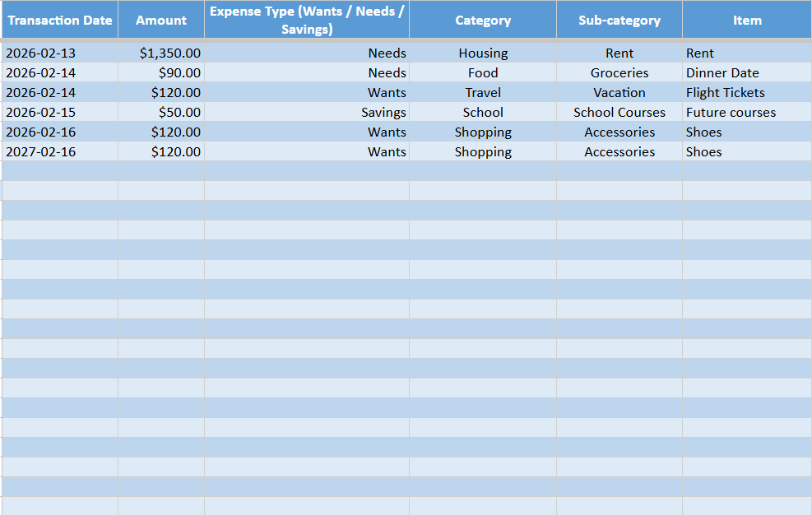Select the Amount column header
This screenshot has width=812, height=515.
pos(161,20)
